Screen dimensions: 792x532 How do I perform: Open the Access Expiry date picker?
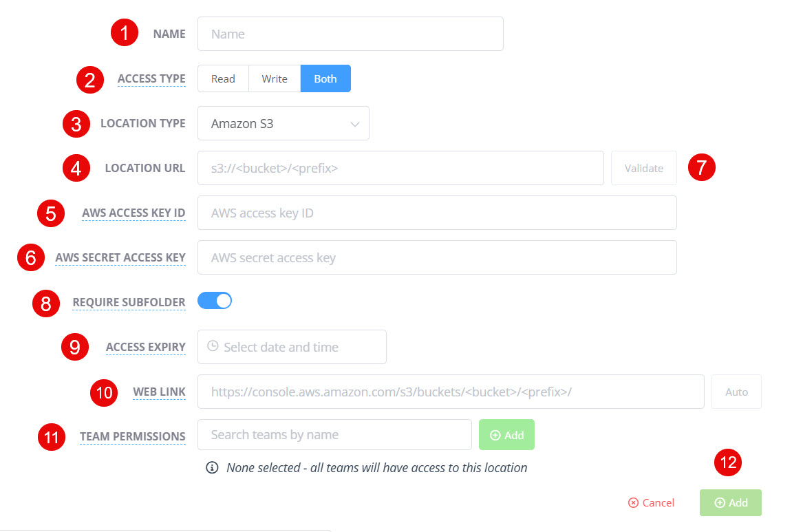tap(292, 347)
